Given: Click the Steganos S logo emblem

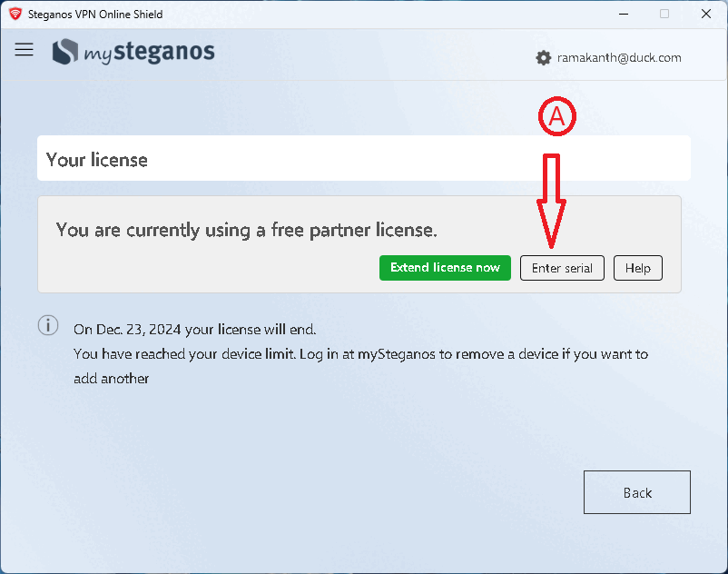Looking at the screenshot, I should coord(65,52).
